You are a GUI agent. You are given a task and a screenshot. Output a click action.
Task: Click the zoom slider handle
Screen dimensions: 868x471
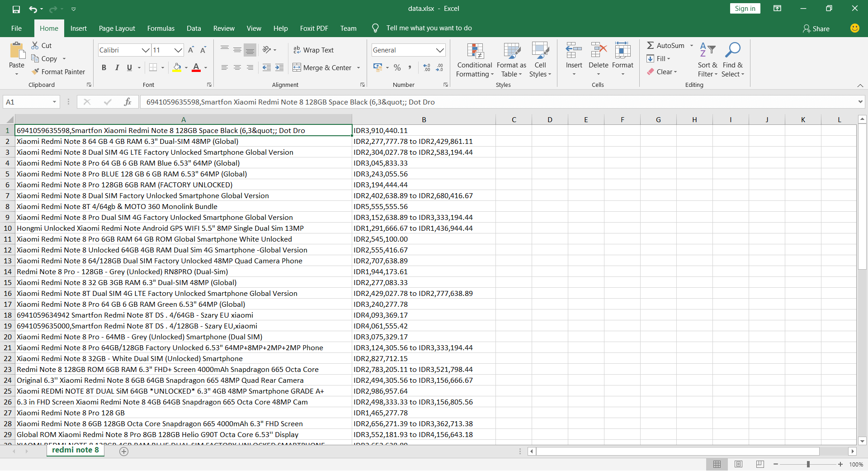click(808, 464)
